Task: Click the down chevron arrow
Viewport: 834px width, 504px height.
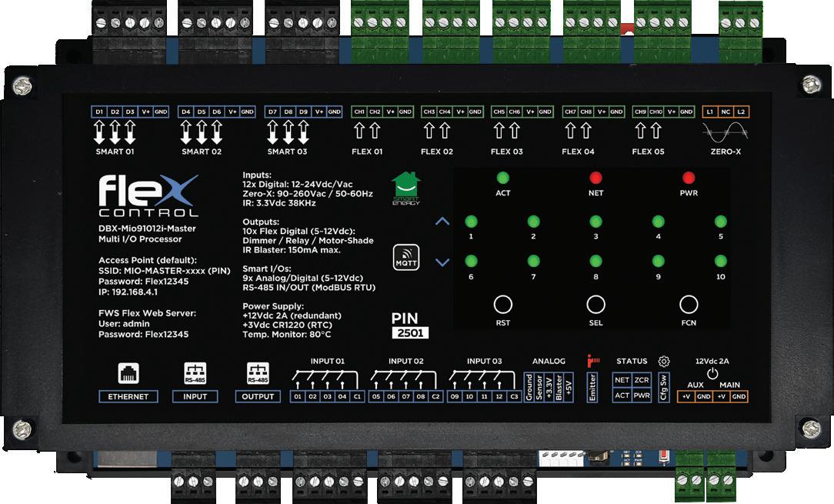Action: [x=442, y=262]
